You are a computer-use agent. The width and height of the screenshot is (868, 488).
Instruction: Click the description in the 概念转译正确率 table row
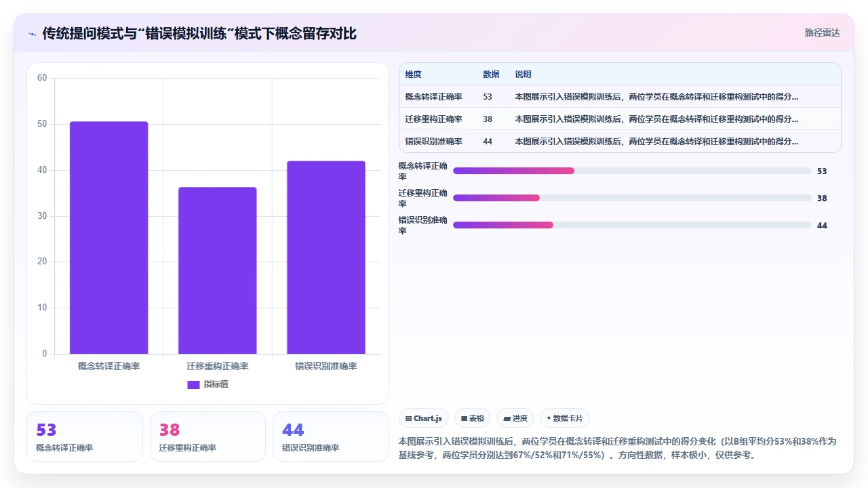coord(656,96)
